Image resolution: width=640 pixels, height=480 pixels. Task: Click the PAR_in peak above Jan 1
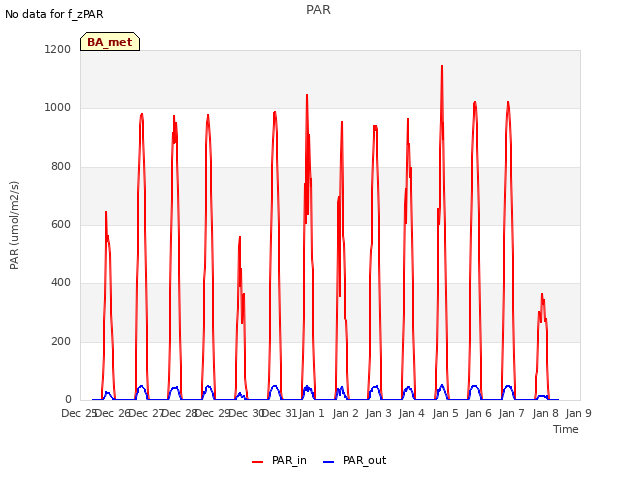(x=307, y=95)
